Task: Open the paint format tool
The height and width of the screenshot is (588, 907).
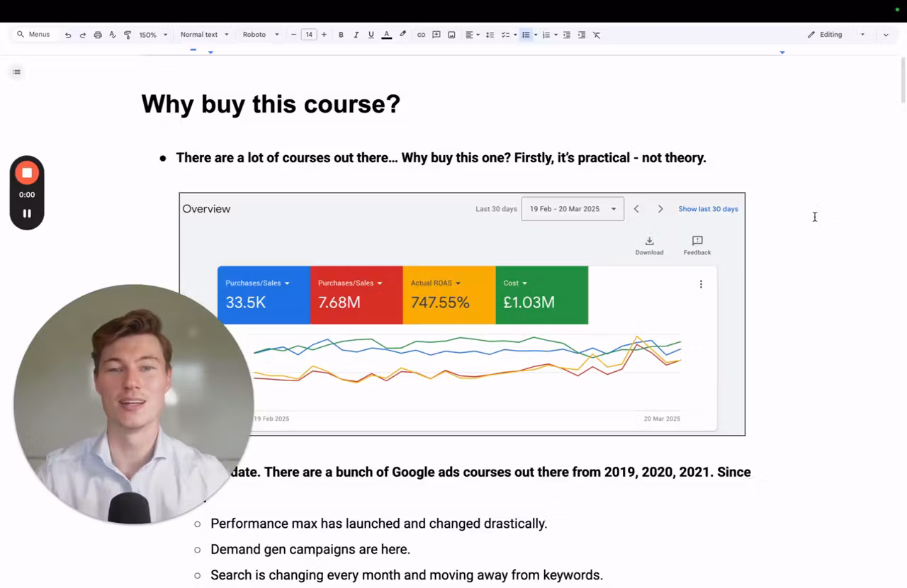Action: point(126,34)
